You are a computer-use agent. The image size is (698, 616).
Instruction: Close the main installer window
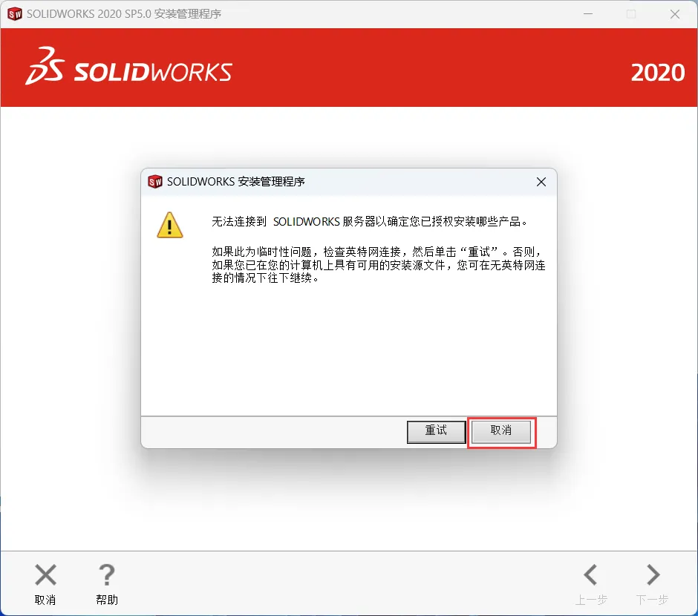[675, 14]
